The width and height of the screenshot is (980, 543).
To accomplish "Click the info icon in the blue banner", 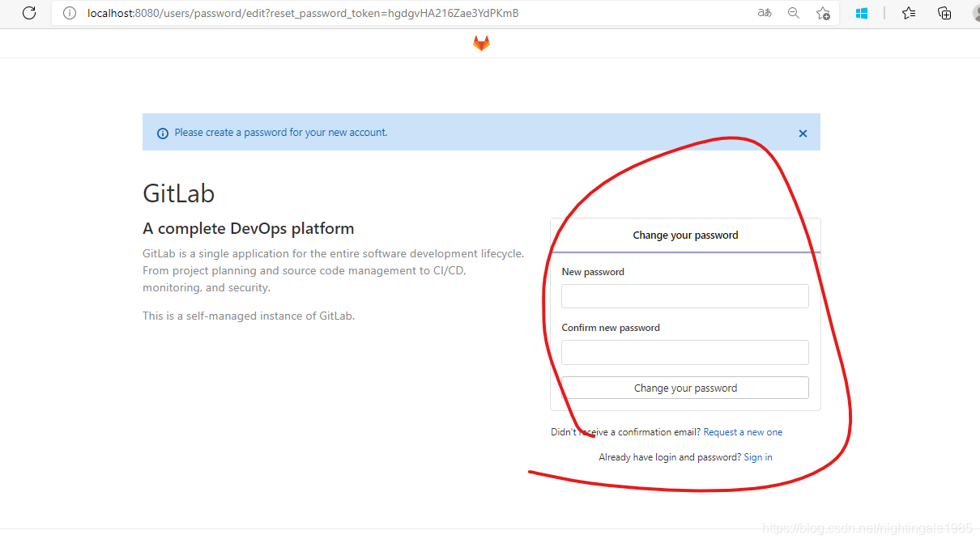I will pyautogui.click(x=163, y=133).
